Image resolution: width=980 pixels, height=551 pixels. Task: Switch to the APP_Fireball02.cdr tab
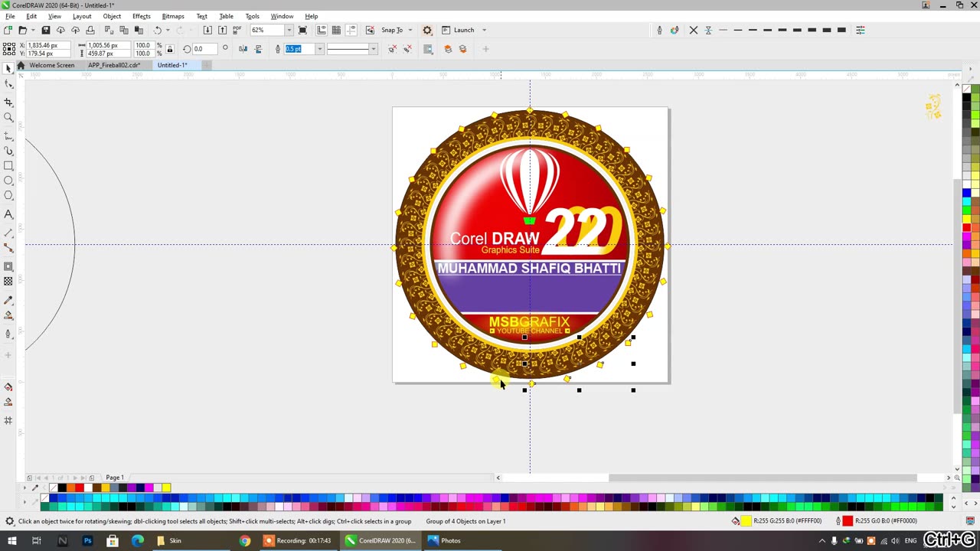tap(114, 65)
